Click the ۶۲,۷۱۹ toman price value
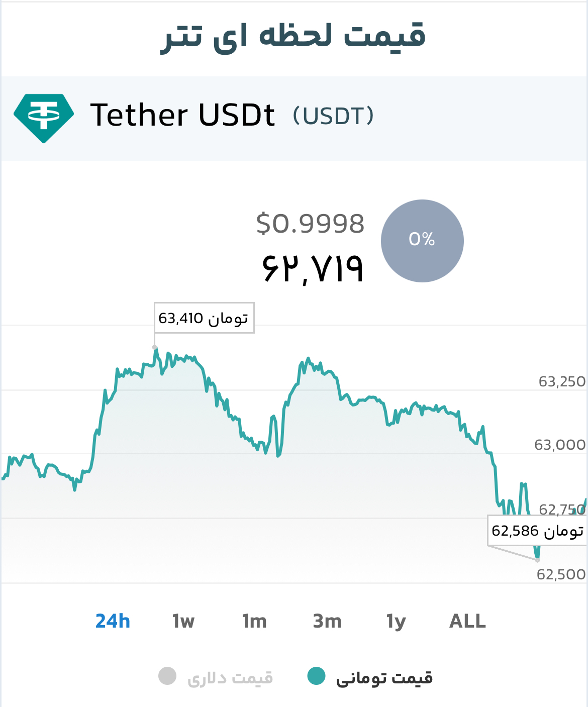This screenshot has height=707, width=588. [x=313, y=269]
